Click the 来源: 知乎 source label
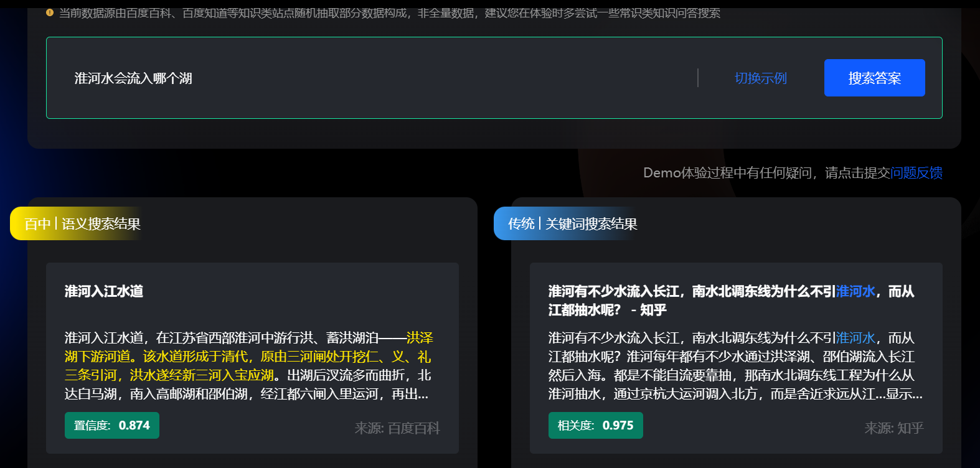 click(x=893, y=428)
